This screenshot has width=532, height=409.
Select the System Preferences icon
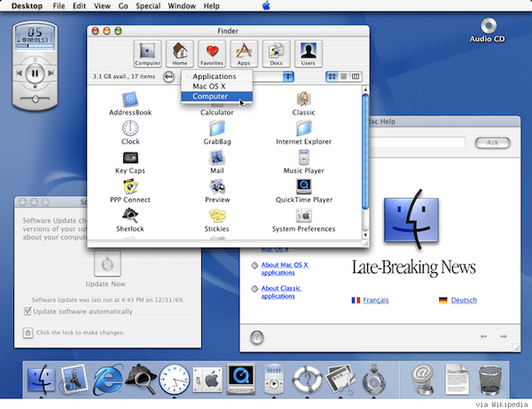303,216
